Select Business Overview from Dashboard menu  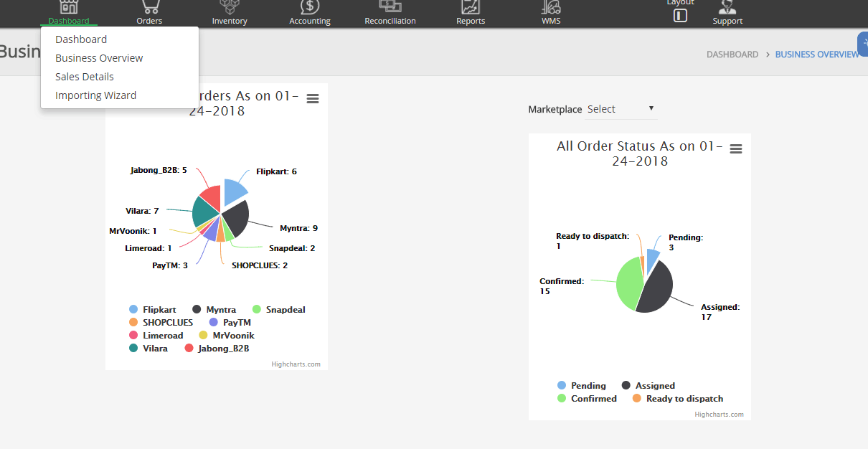[x=99, y=58]
